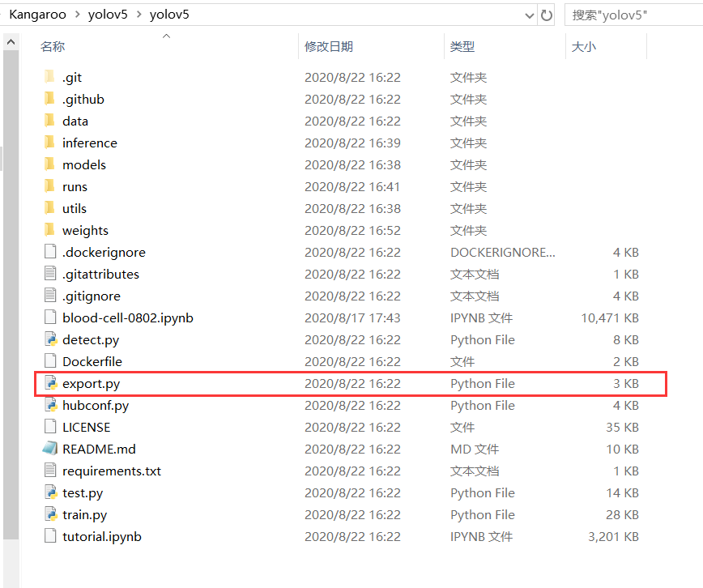
Task: Select the tutorial.ipynb file name
Action: pyautogui.click(x=102, y=536)
